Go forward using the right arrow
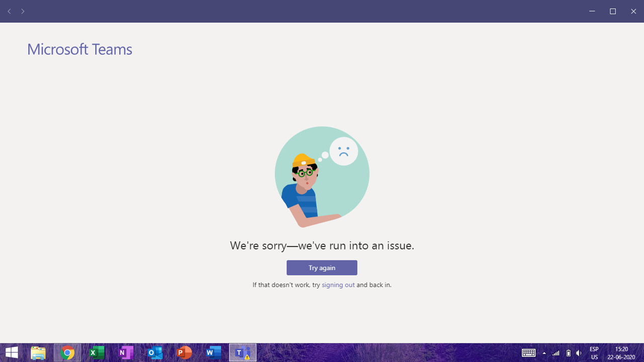The width and height of the screenshot is (644, 362). pyautogui.click(x=23, y=11)
